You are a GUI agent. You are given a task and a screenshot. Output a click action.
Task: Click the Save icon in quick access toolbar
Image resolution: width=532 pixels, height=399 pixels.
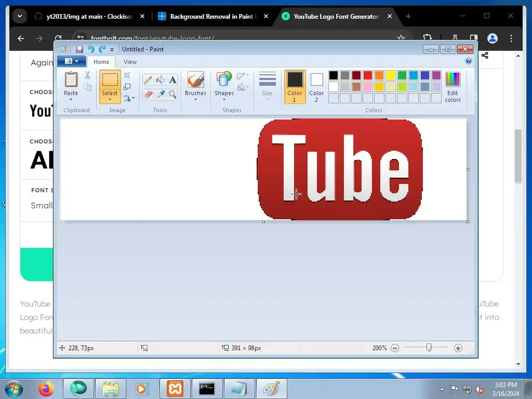(79, 49)
